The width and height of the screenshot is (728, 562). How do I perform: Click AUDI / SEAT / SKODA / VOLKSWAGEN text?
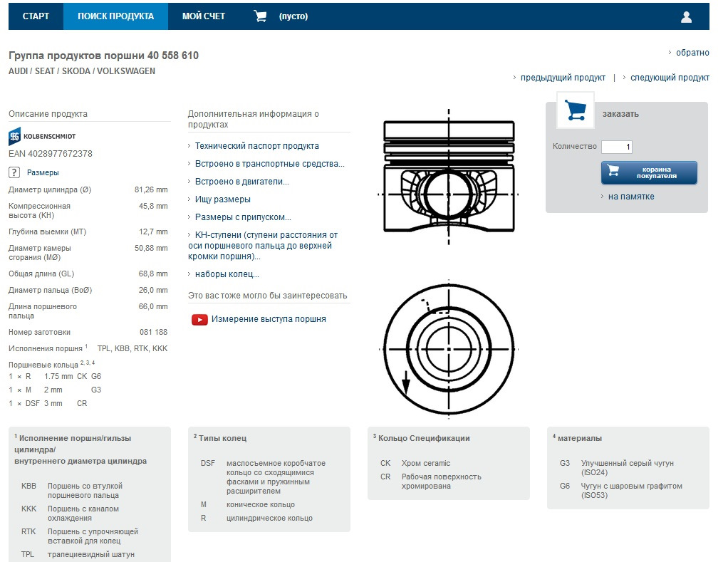(82, 71)
